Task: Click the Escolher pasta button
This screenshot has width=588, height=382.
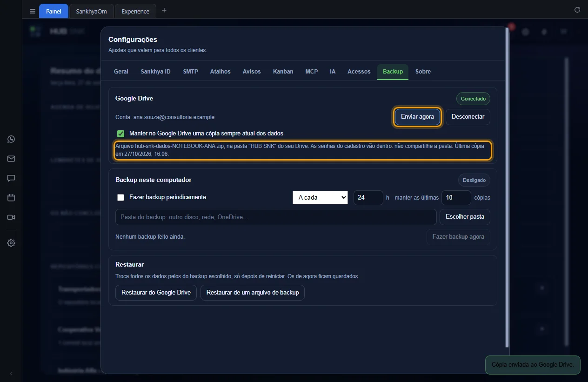Action: click(x=465, y=217)
